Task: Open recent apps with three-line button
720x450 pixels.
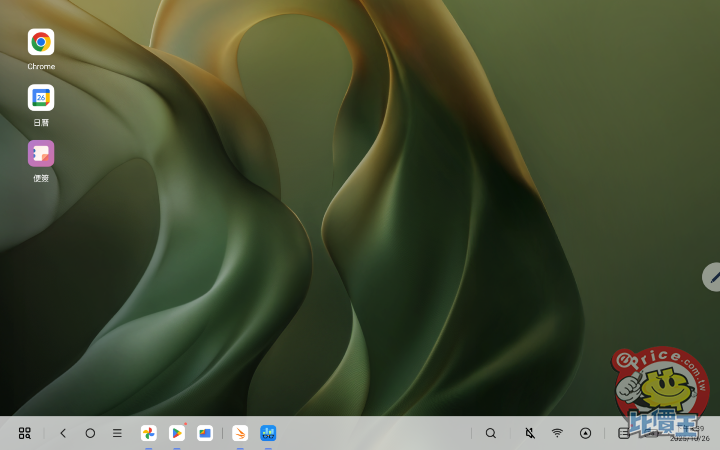Action: click(x=117, y=433)
